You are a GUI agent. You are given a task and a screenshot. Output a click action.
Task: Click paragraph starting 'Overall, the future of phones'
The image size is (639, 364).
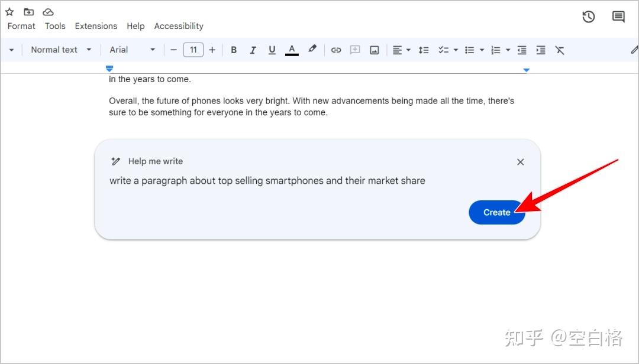(311, 107)
